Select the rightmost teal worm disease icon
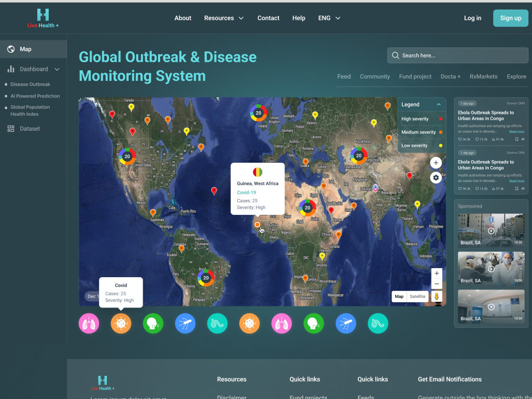This screenshot has width=532, height=399. coord(378,323)
